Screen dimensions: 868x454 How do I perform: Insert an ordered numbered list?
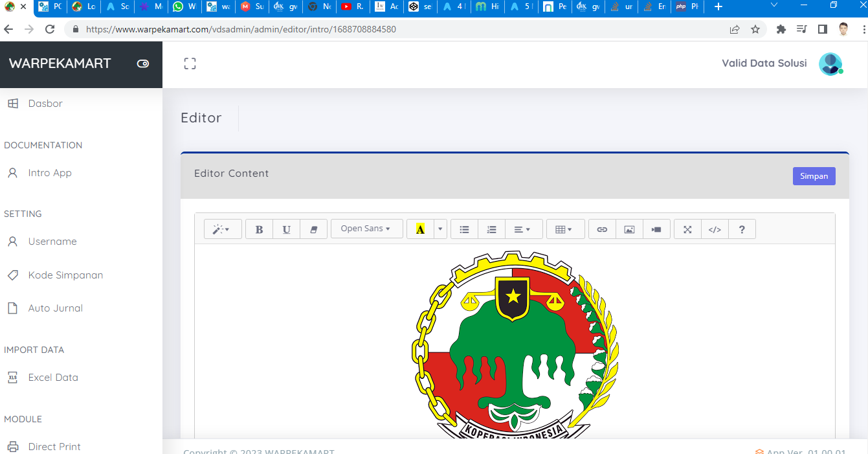(x=491, y=229)
